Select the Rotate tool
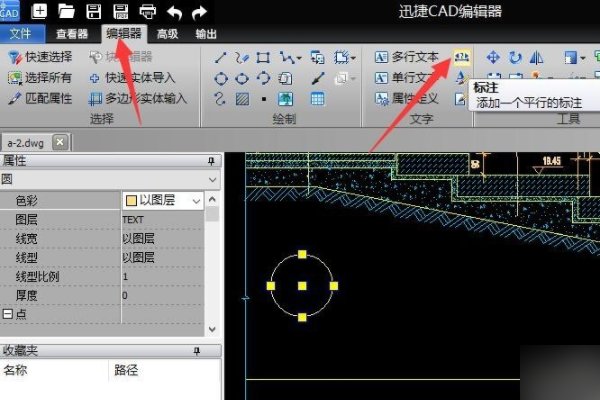Image resolution: width=600 pixels, height=400 pixels. (515, 57)
